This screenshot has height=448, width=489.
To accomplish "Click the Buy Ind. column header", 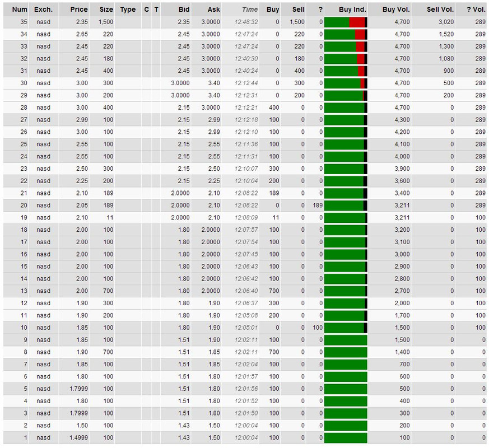I will (x=352, y=10).
